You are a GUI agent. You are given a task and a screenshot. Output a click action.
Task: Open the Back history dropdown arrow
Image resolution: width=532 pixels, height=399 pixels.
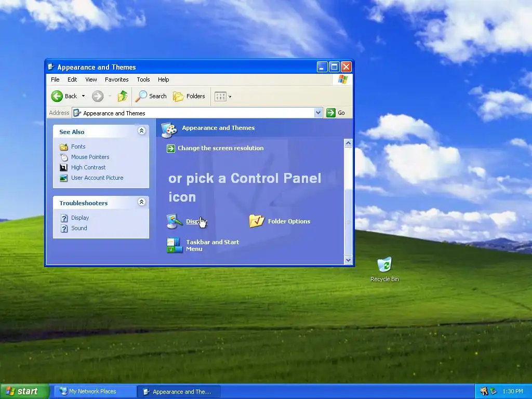pyautogui.click(x=84, y=96)
